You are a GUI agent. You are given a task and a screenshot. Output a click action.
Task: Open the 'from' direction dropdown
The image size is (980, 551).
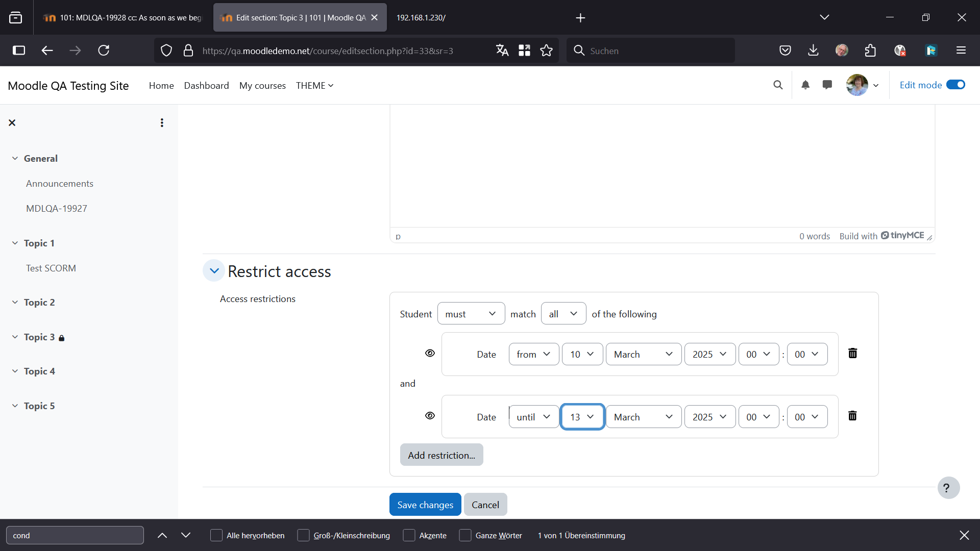[x=534, y=355]
